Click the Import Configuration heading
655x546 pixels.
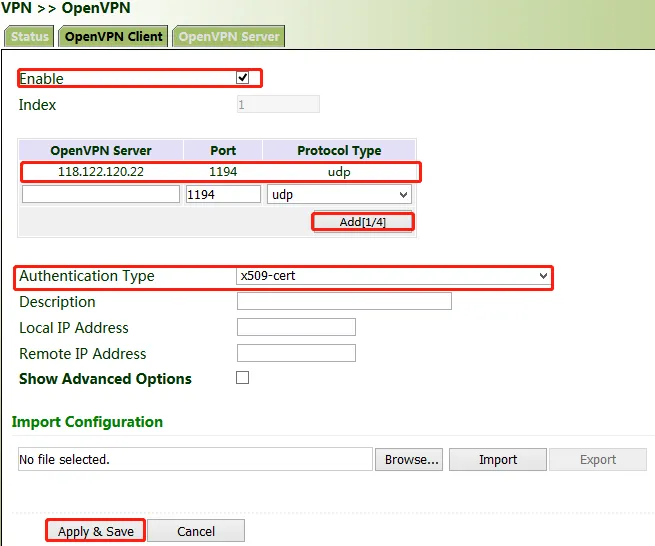[x=87, y=422]
